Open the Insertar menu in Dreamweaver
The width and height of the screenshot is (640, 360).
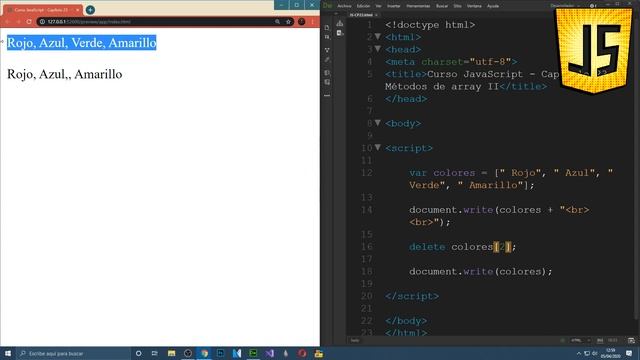[393, 6]
